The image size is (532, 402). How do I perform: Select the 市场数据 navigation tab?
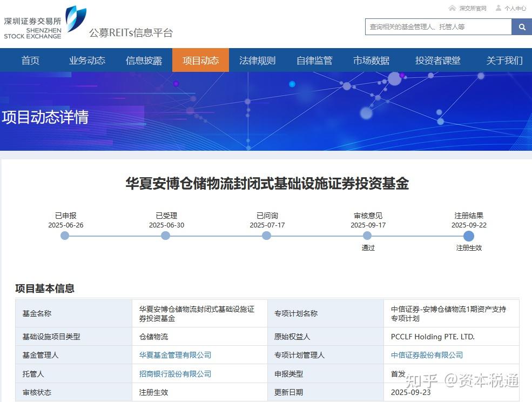click(372, 60)
